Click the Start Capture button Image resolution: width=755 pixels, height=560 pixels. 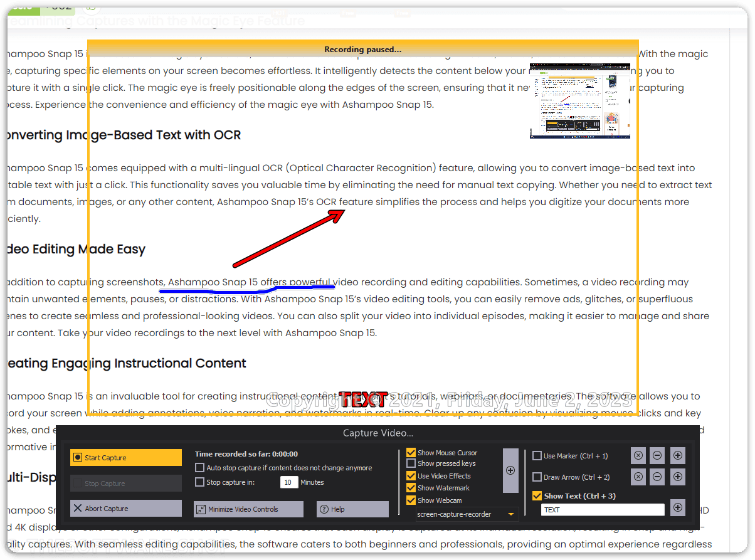(126, 457)
